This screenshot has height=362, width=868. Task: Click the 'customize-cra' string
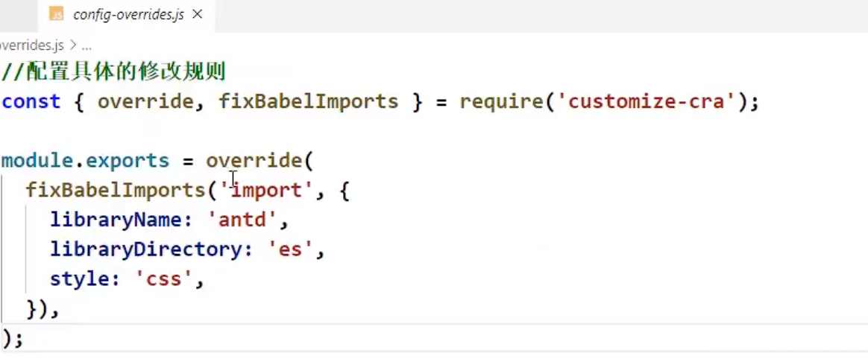[646, 101]
